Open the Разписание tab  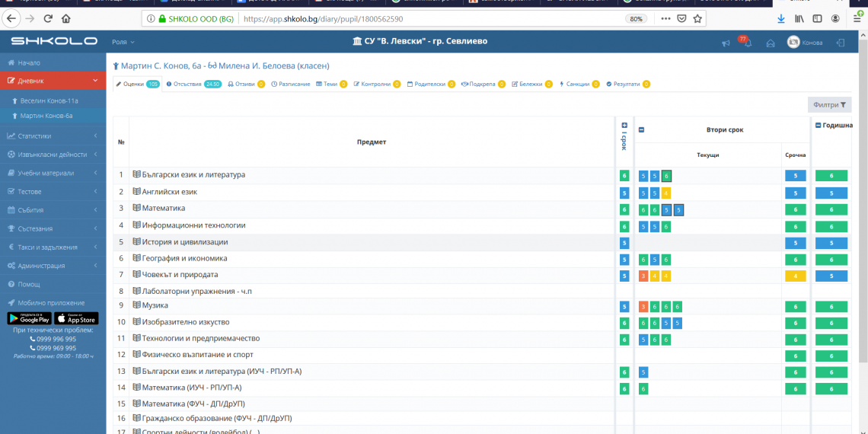point(291,84)
